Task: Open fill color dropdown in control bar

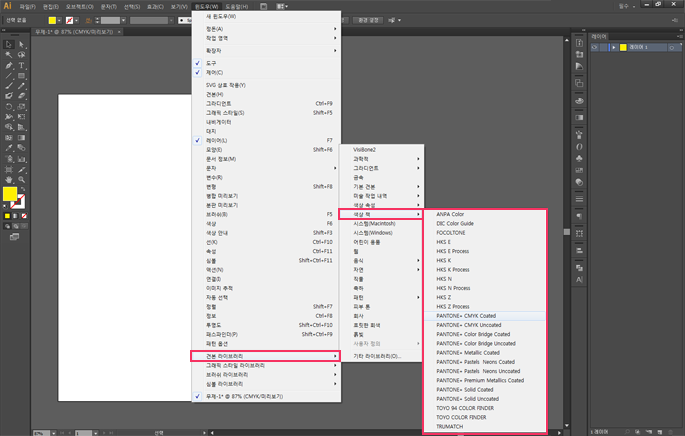Action: pyautogui.click(x=59, y=20)
